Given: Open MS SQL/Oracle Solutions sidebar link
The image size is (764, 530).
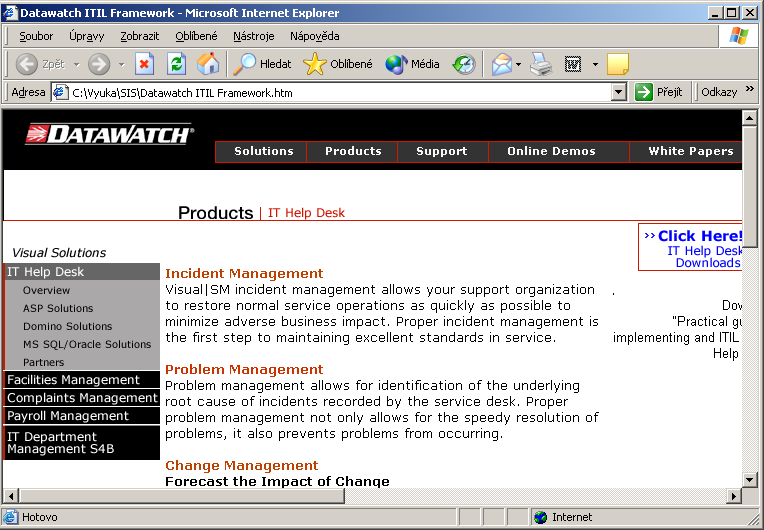Looking at the screenshot, I should coord(87,344).
